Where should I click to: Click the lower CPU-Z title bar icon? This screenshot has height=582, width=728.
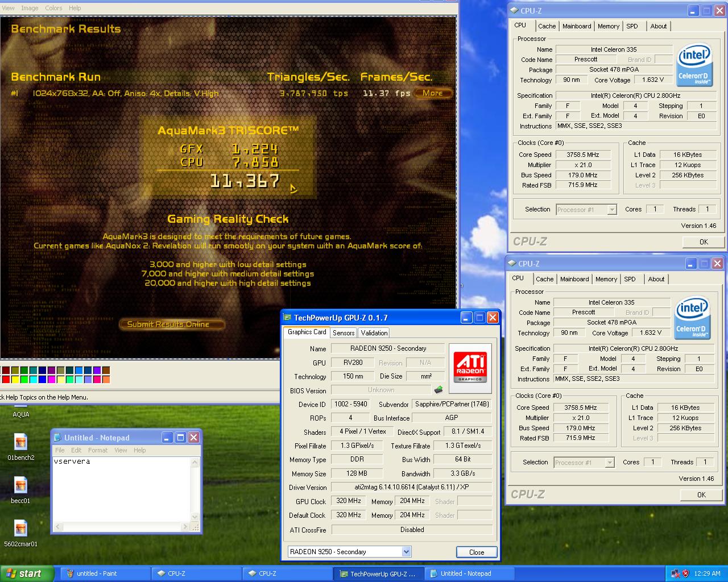click(511, 263)
